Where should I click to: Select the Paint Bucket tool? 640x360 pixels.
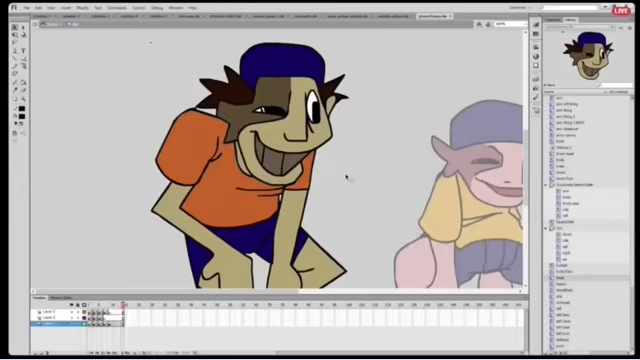[23, 83]
